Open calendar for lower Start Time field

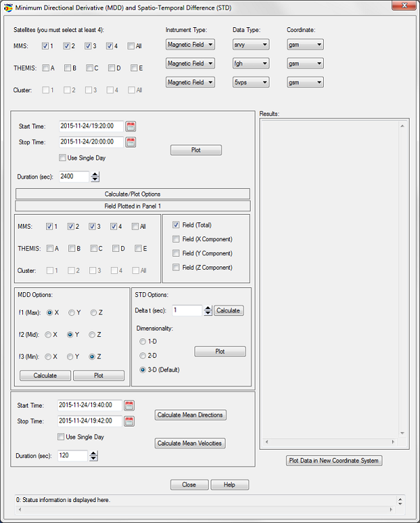click(129, 405)
